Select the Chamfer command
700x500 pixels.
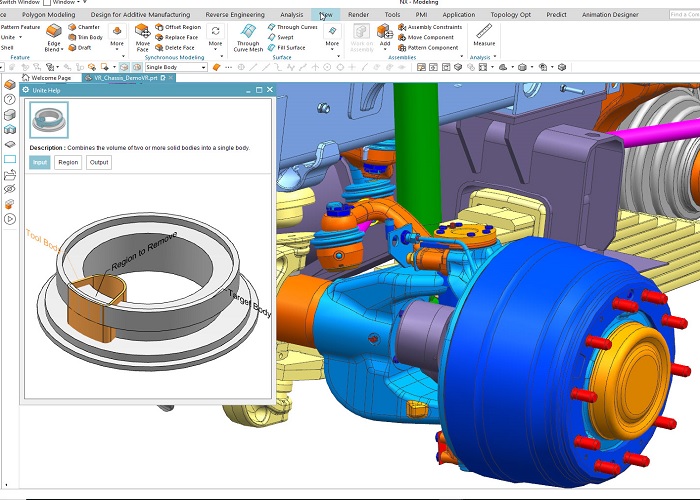89,27
